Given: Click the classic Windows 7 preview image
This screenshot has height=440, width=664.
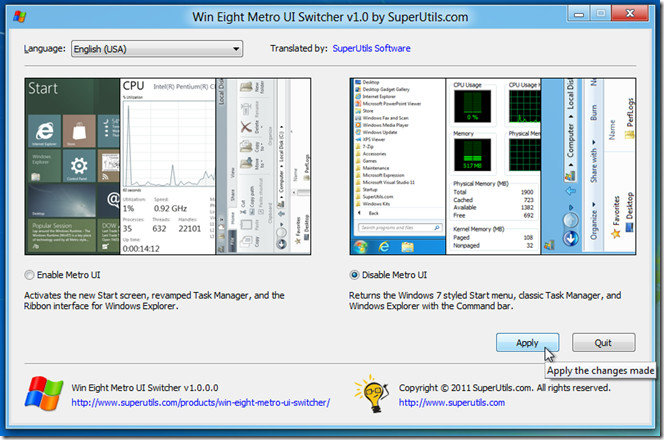Looking at the screenshot, I should coord(495,166).
